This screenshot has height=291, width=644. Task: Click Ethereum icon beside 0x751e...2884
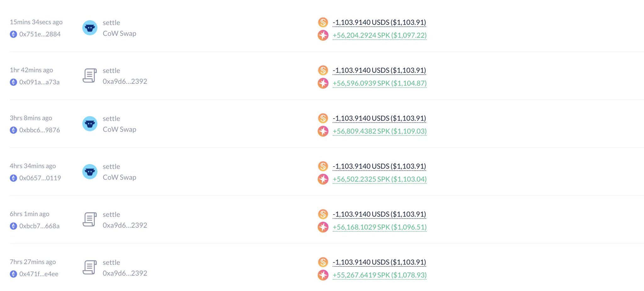point(13,34)
